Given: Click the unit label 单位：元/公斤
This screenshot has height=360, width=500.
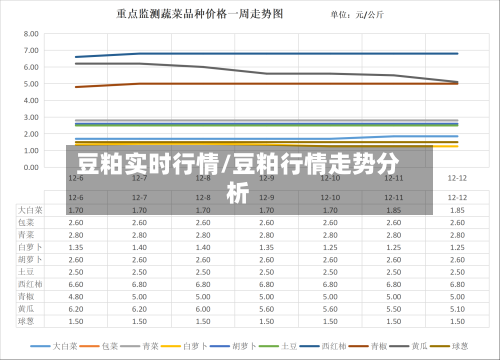Looking at the screenshot, I should 357,15.
